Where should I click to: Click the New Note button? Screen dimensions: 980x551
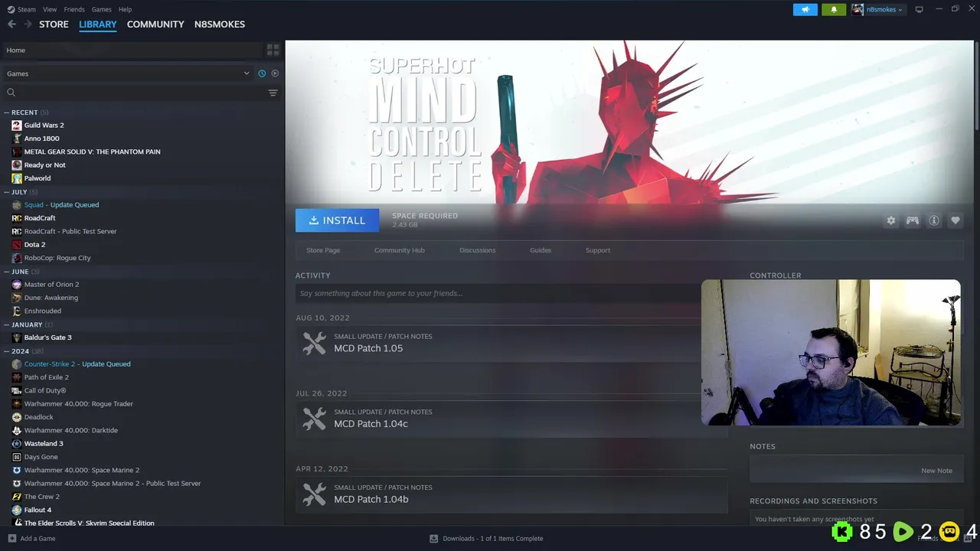936,471
